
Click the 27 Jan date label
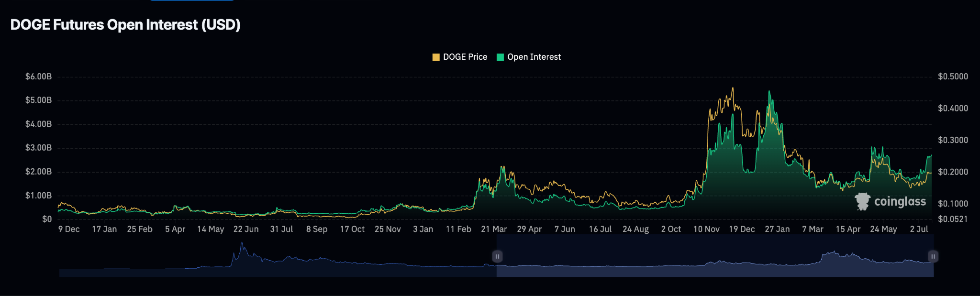tap(777, 229)
